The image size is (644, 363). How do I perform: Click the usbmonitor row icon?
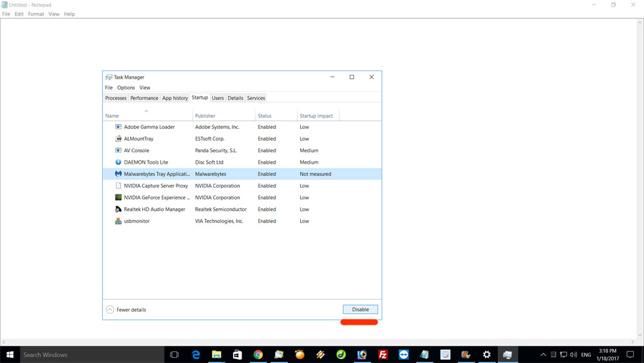coord(118,221)
